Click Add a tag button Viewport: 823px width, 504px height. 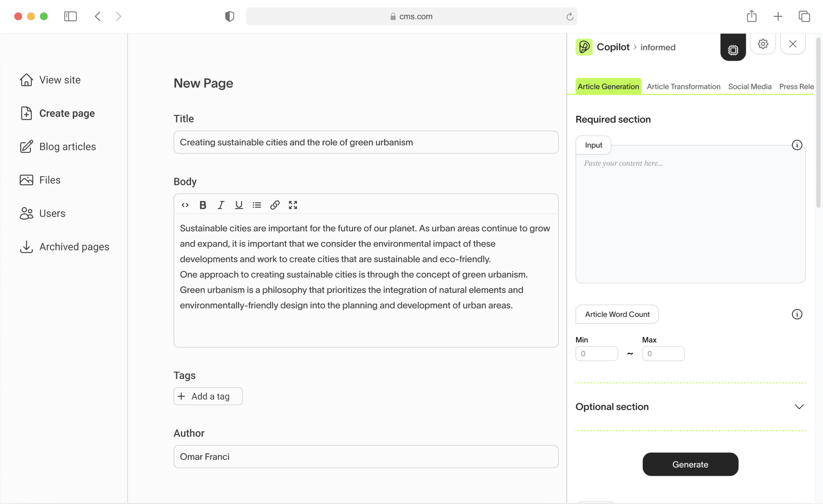(208, 396)
